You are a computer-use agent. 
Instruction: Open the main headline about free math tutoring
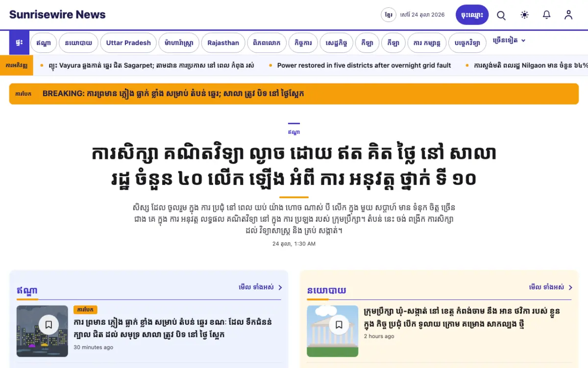coord(294,166)
